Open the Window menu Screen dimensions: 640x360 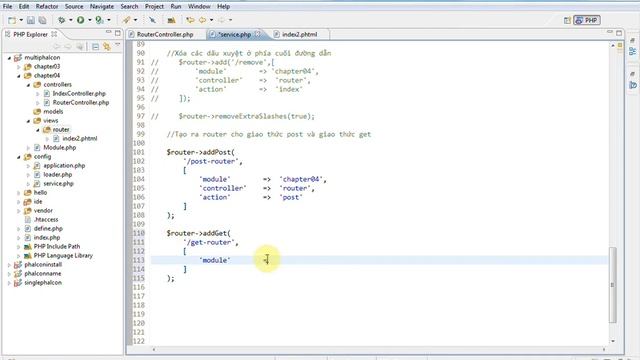click(x=199, y=7)
